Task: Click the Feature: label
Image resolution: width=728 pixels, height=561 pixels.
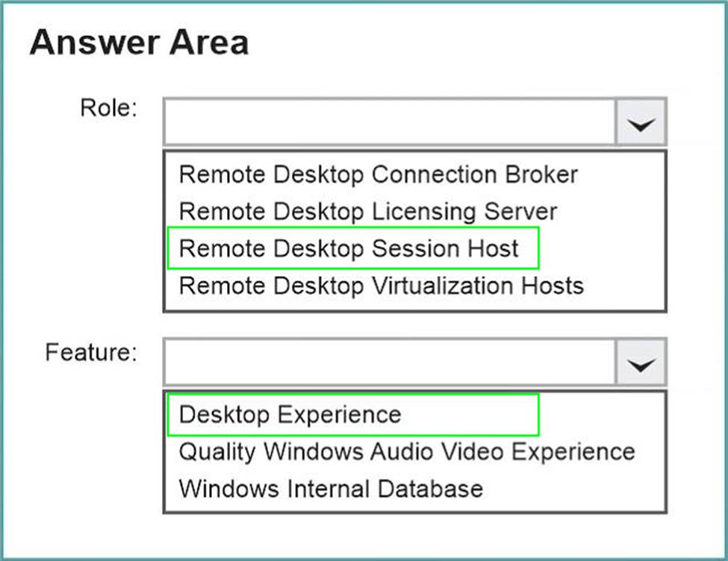Action: coord(92,351)
